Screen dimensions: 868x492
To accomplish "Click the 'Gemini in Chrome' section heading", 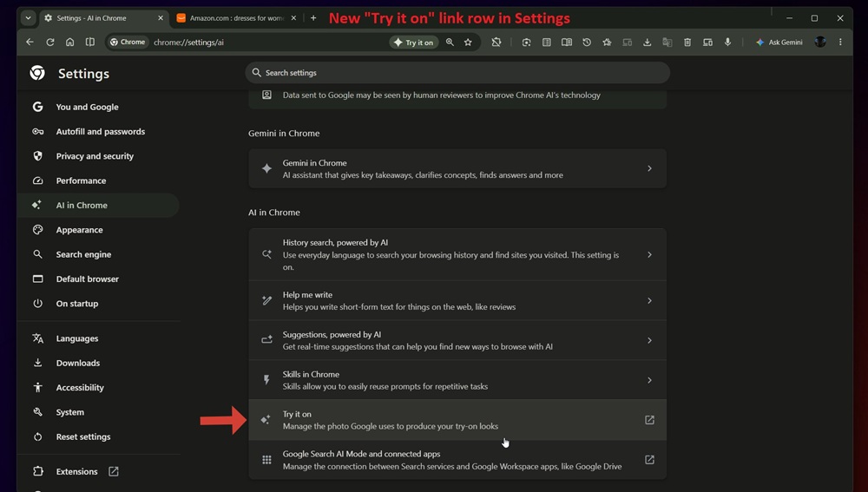I will [x=284, y=134].
